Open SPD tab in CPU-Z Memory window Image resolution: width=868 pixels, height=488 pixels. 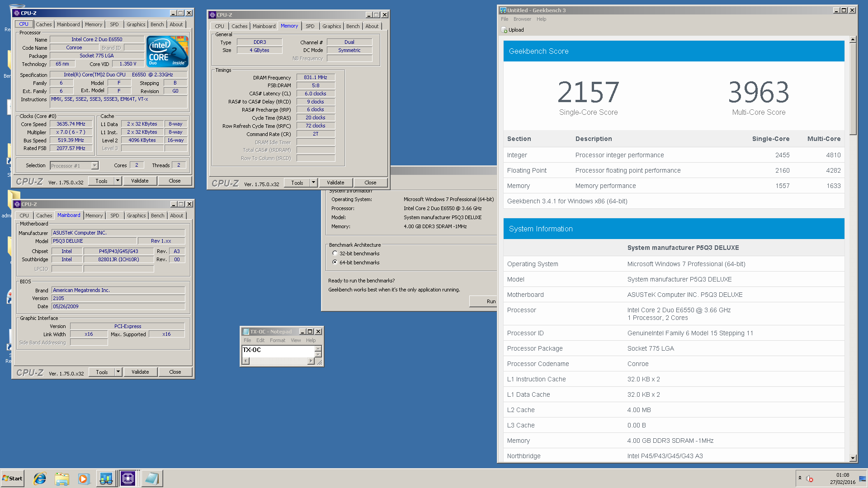coord(310,26)
